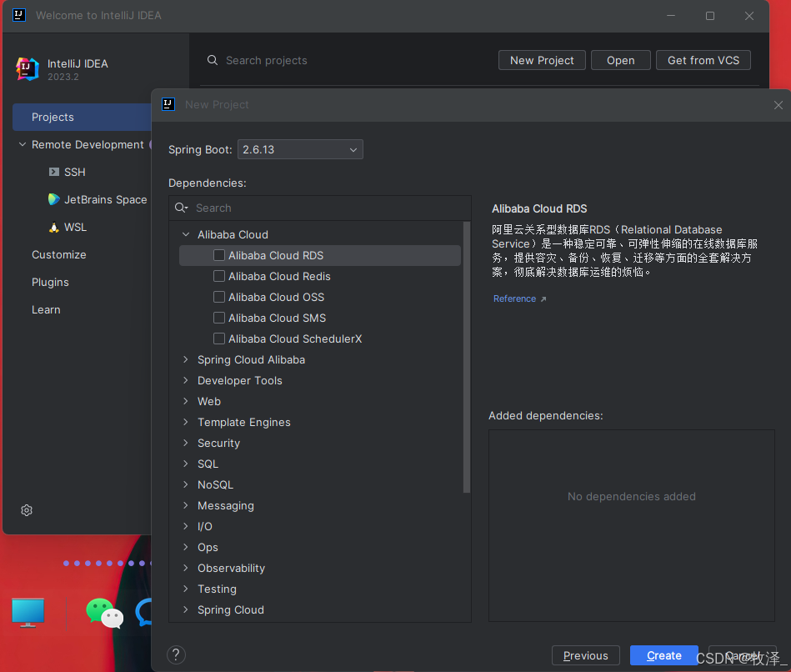
Task: Close the New Project dialog
Action: (x=778, y=105)
